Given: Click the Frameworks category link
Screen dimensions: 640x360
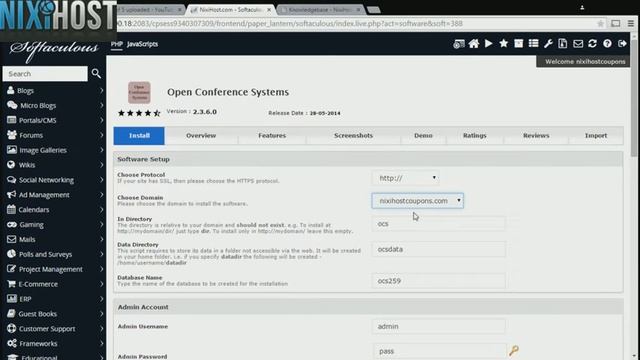Looking at the screenshot, I should coord(38,343).
